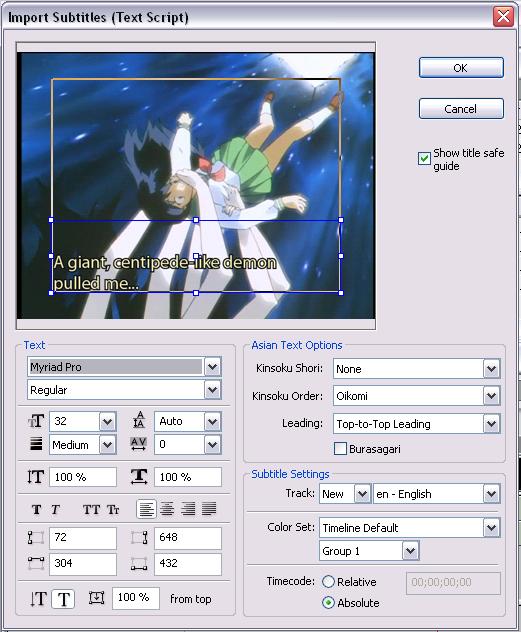Click the top position icon beside 304
The height and width of the screenshot is (632, 521).
coord(36,563)
